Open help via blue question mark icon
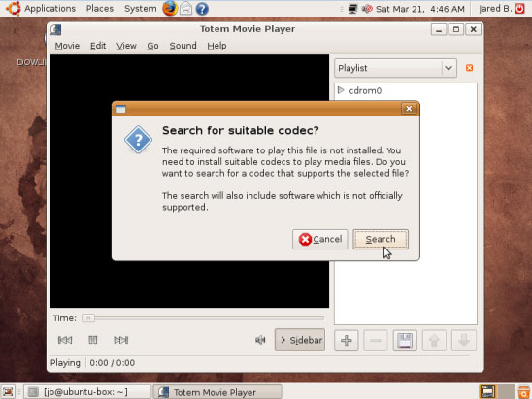The image size is (532, 399). [x=202, y=9]
